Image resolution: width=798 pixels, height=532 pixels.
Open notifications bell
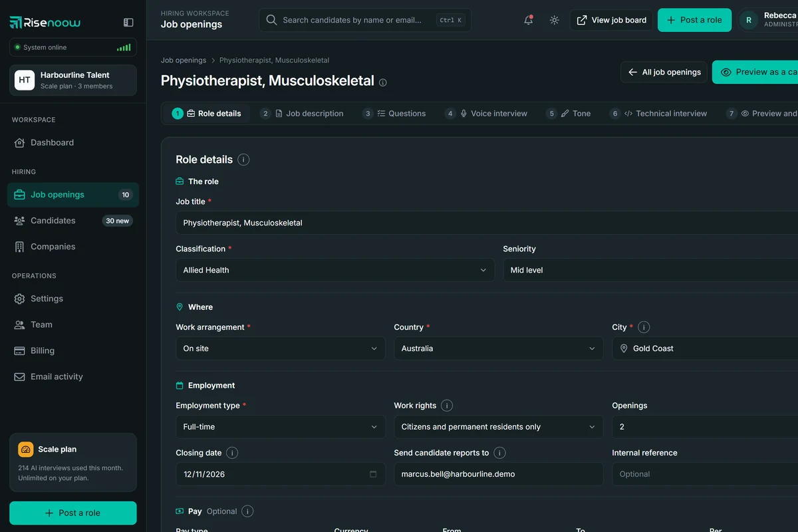[x=529, y=20]
